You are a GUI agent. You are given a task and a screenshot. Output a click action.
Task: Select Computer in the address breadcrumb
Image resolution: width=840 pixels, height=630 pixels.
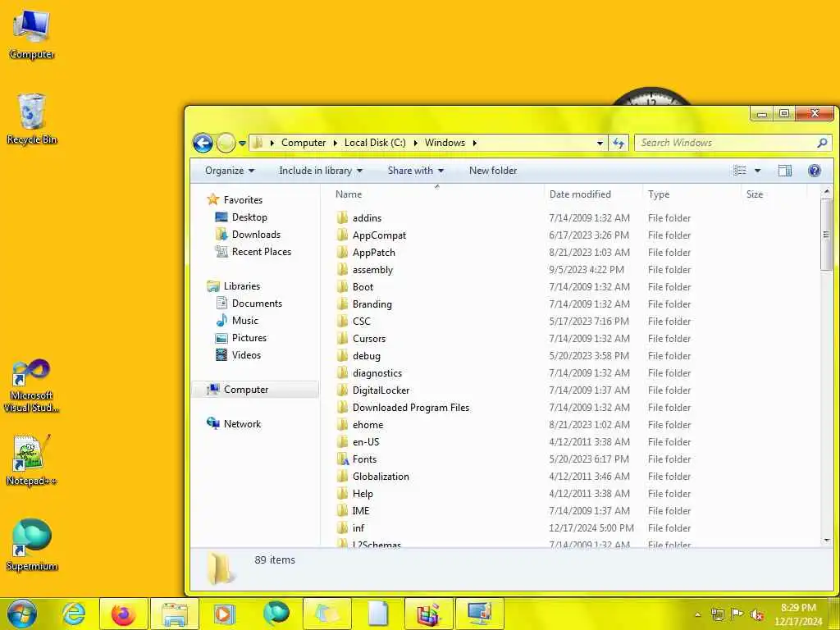[x=304, y=143]
